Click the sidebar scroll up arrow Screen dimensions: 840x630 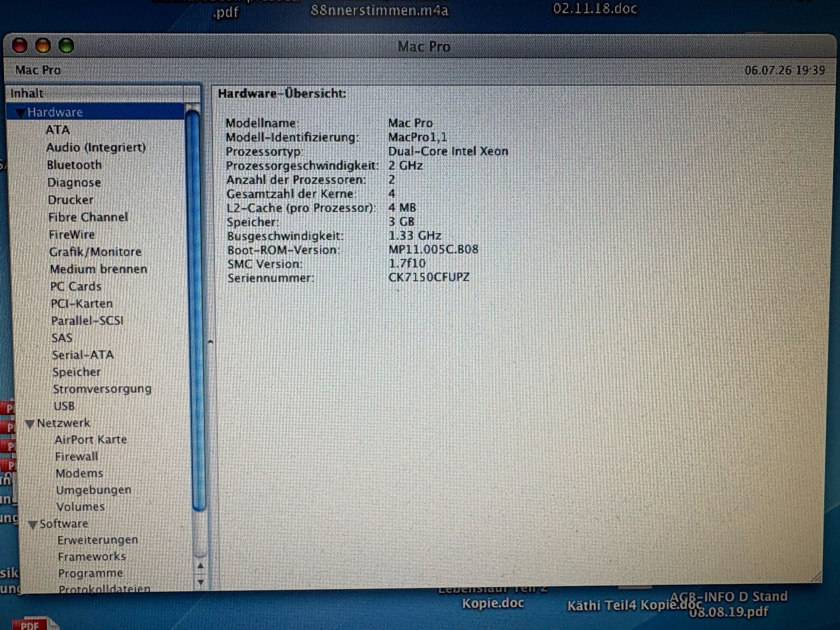[201, 566]
